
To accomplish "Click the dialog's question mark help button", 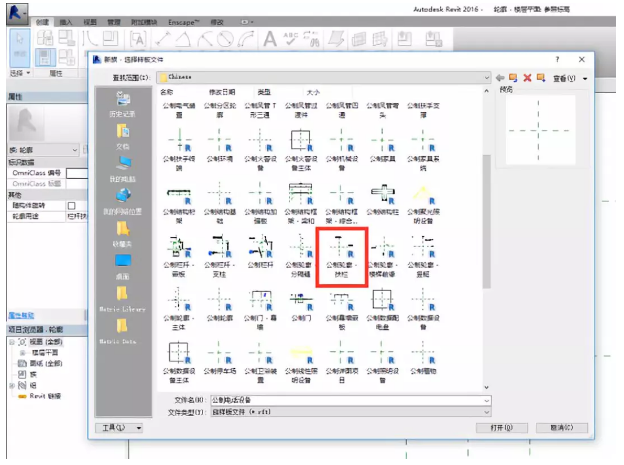I will click(x=557, y=59).
